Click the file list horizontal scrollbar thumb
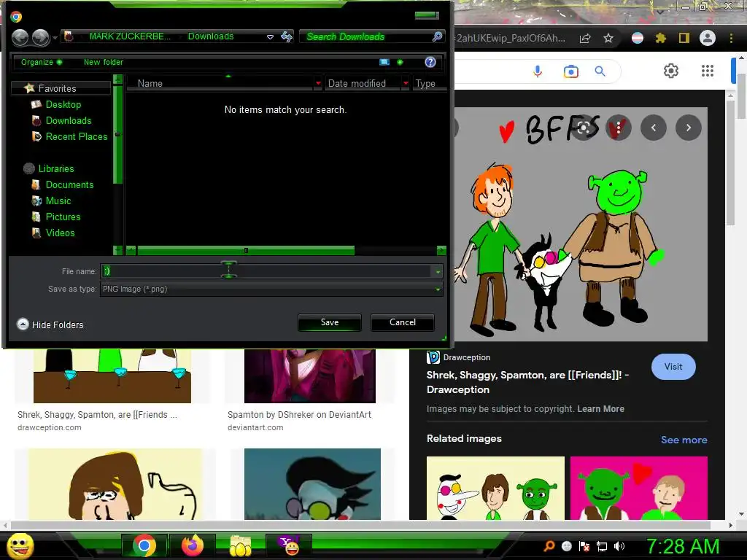 point(246,251)
